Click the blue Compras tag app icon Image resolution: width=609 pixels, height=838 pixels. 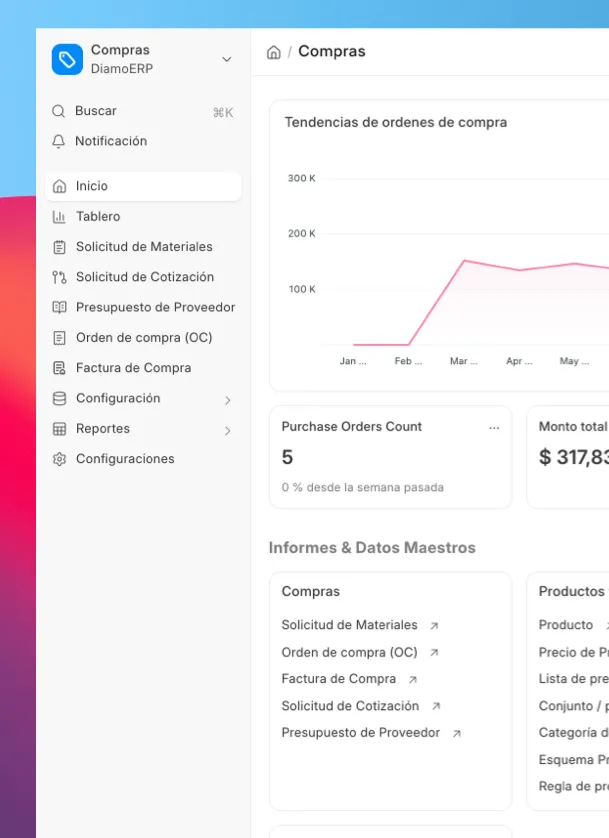coord(67,59)
